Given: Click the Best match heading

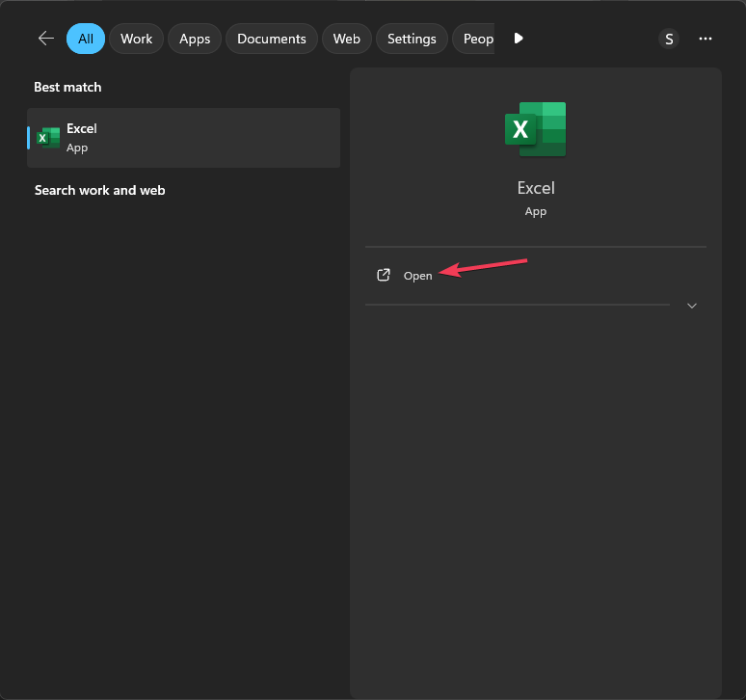Looking at the screenshot, I should (x=67, y=87).
